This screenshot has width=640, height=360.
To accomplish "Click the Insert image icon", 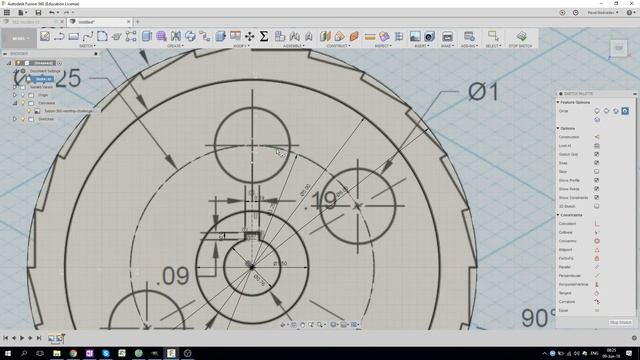I will click(x=415, y=36).
